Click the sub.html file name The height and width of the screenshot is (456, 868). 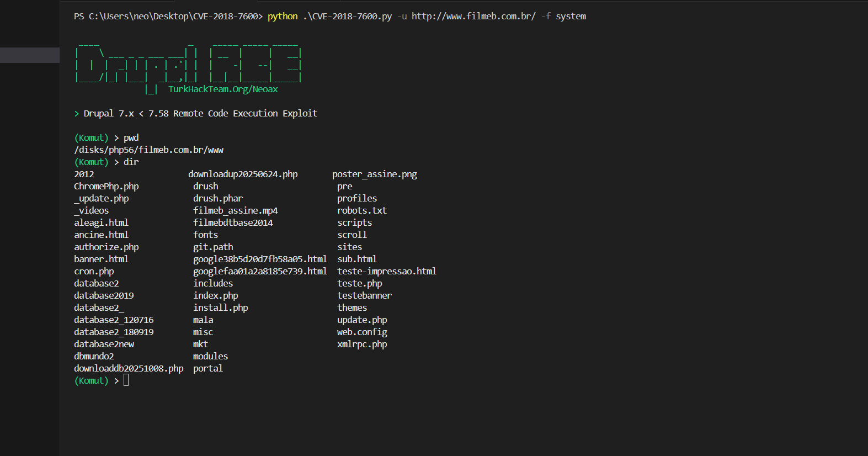click(357, 259)
